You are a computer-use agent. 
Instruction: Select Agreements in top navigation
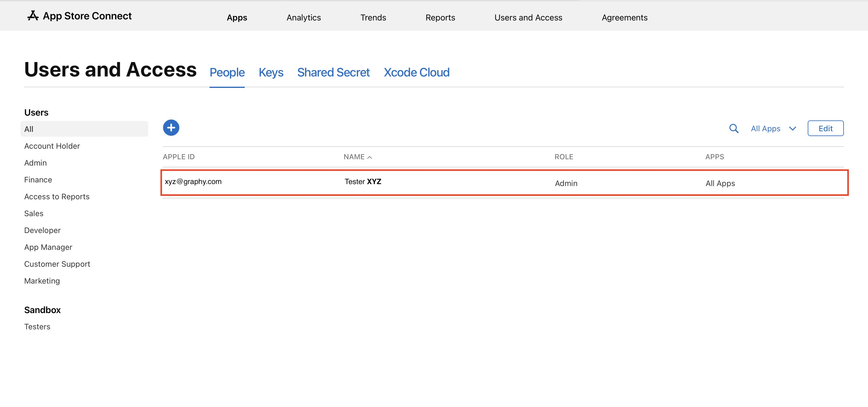point(624,17)
